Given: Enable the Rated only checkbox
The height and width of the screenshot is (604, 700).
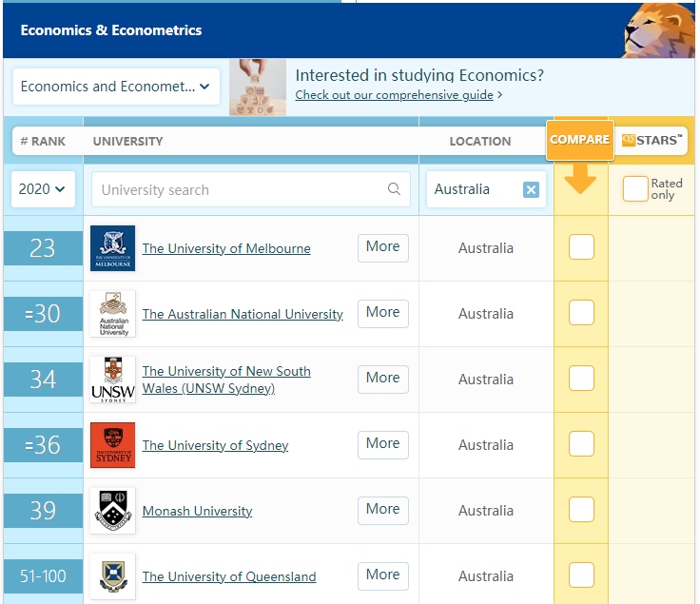Looking at the screenshot, I should coord(635,189).
